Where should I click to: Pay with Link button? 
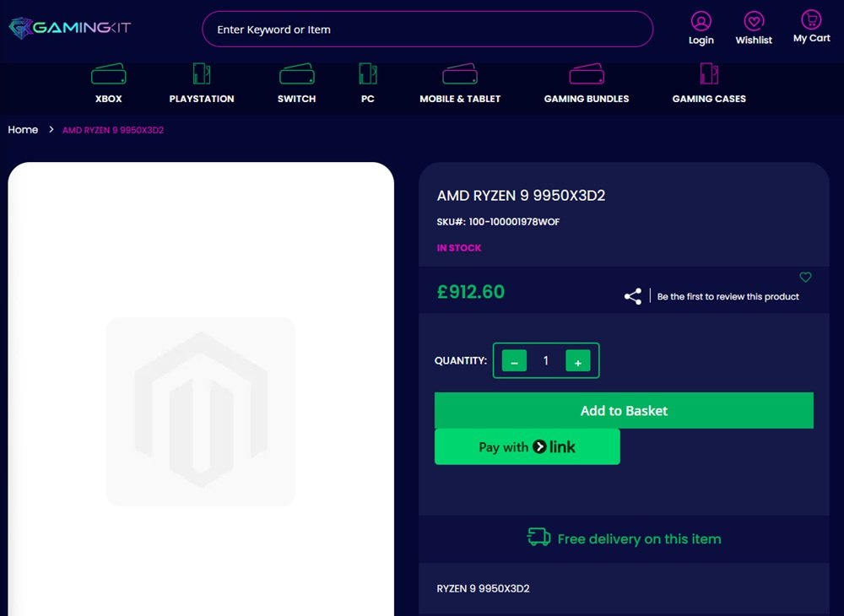pos(527,447)
